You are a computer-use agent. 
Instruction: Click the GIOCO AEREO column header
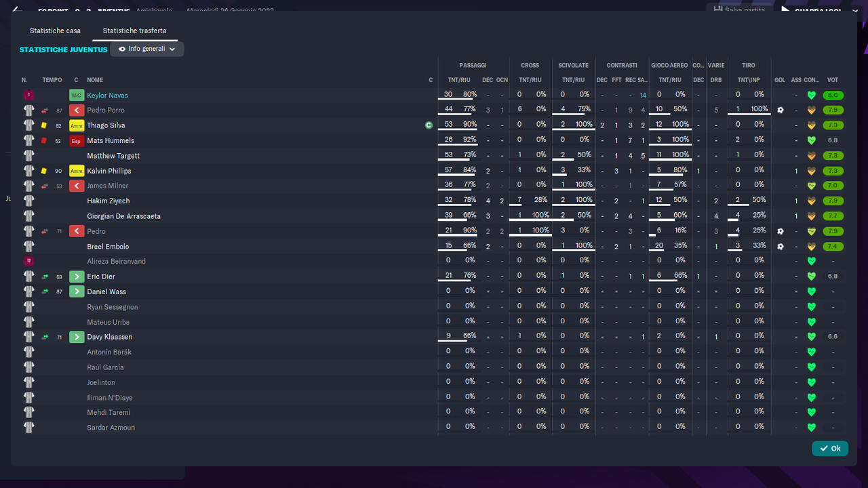coord(669,65)
